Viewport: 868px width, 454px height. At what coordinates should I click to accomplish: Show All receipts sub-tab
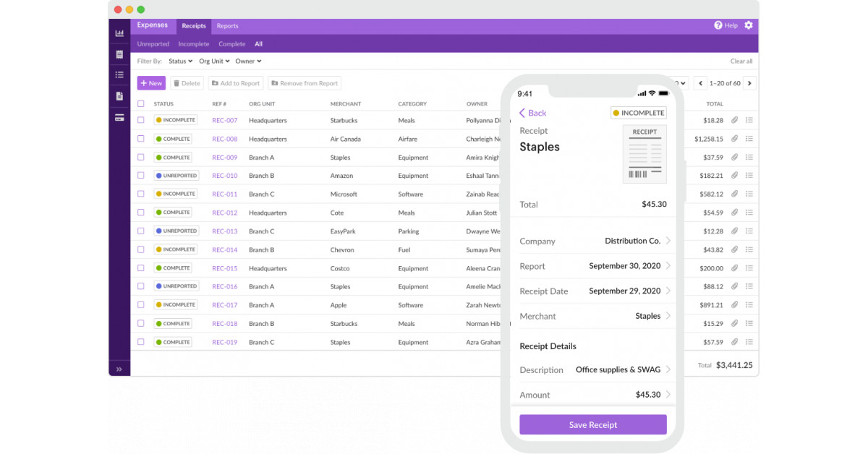(x=258, y=44)
